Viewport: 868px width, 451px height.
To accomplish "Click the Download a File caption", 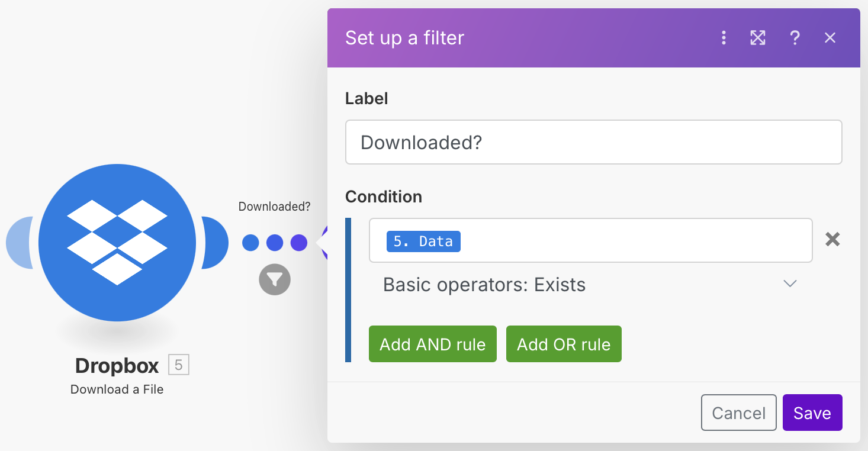I will point(117,389).
